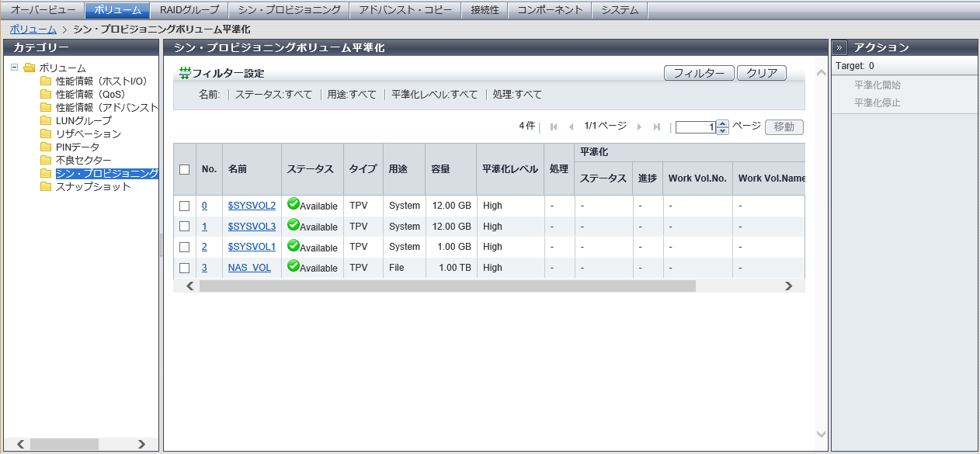This screenshot has height=454, width=980.
Task: Click the Snapshot folder icon
Action: [46, 186]
